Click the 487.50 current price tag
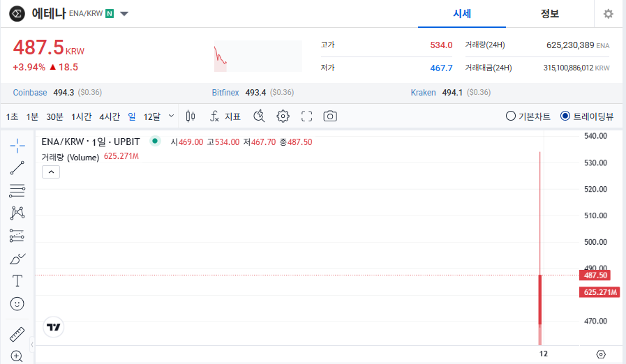Image resolution: width=626 pixels, height=364 pixels. 595,275
